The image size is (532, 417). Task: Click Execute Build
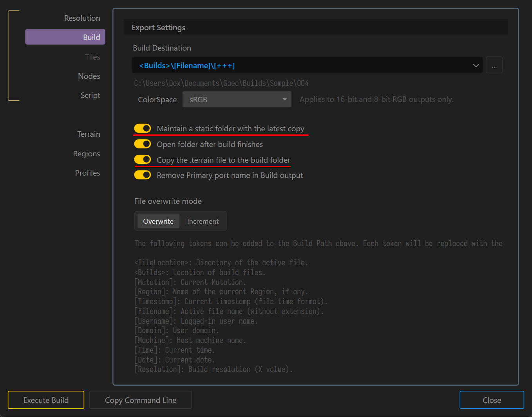[46, 400]
